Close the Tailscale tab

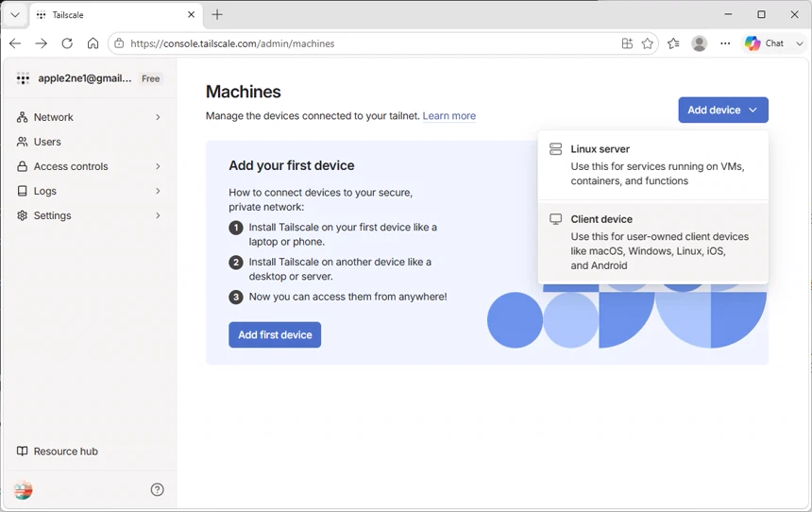point(191,14)
